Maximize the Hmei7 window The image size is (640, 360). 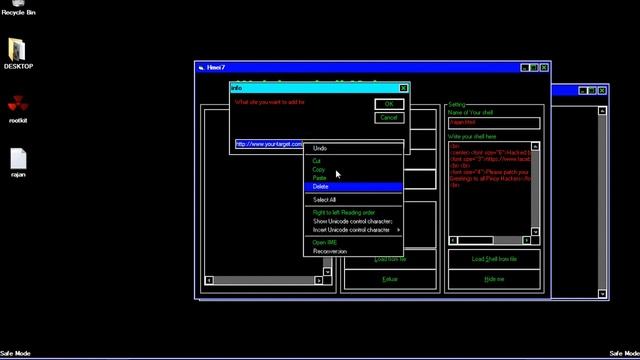coord(534,68)
